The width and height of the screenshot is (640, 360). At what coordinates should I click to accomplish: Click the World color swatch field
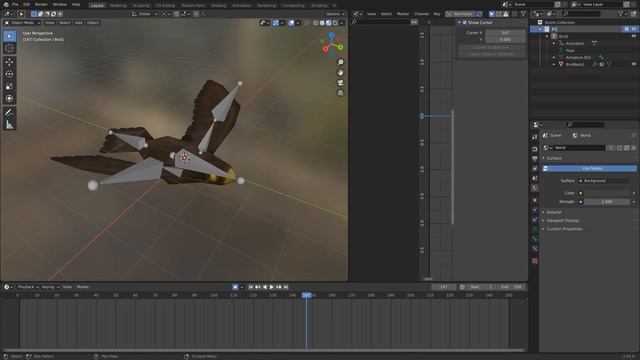click(x=607, y=193)
